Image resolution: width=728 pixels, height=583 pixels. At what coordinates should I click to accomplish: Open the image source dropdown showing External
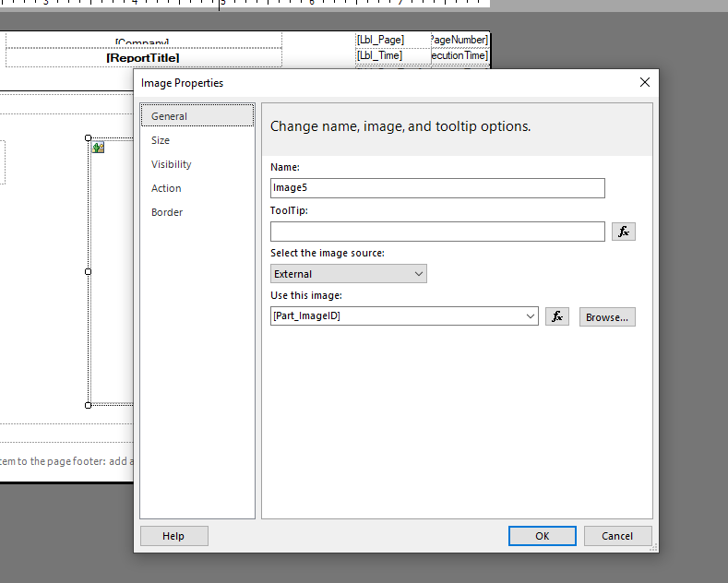click(348, 274)
